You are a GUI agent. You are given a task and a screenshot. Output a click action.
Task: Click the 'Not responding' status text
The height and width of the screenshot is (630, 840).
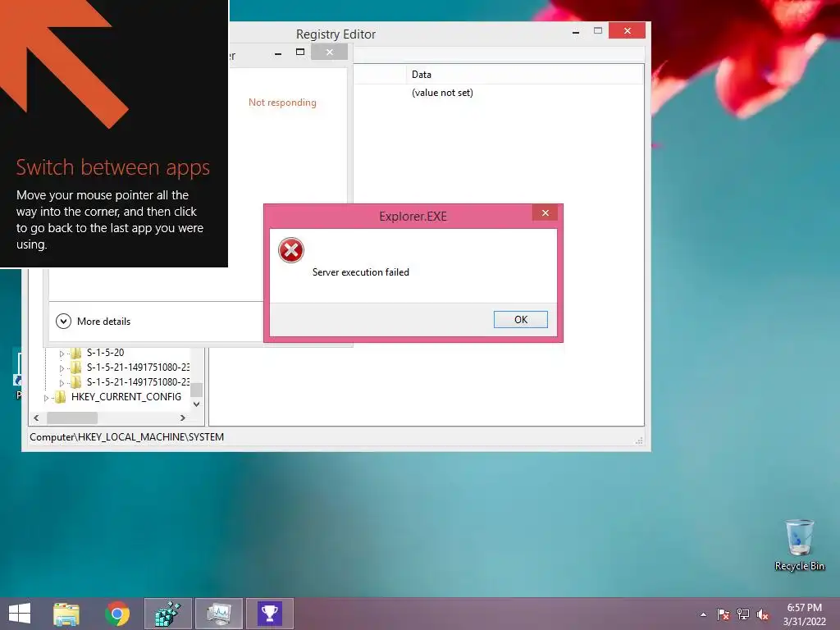(282, 103)
